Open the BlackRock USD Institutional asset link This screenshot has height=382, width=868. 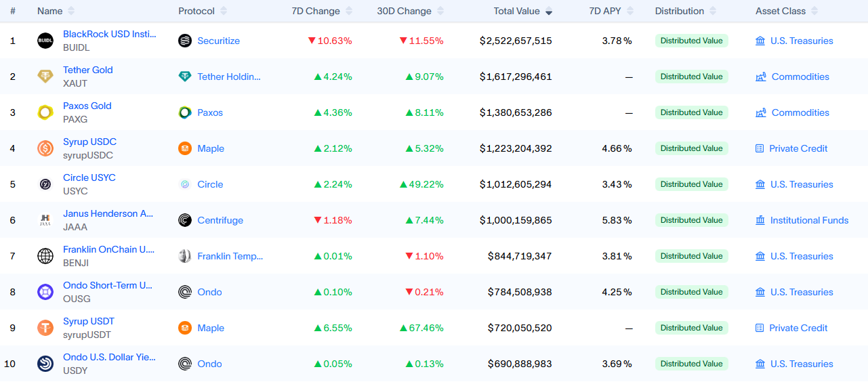pyautogui.click(x=110, y=34)
